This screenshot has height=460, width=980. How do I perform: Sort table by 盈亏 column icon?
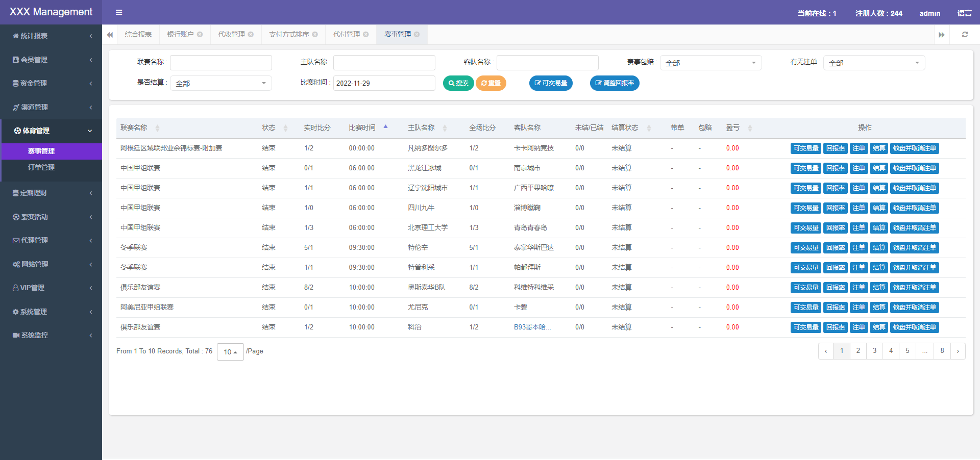(750, 128)
